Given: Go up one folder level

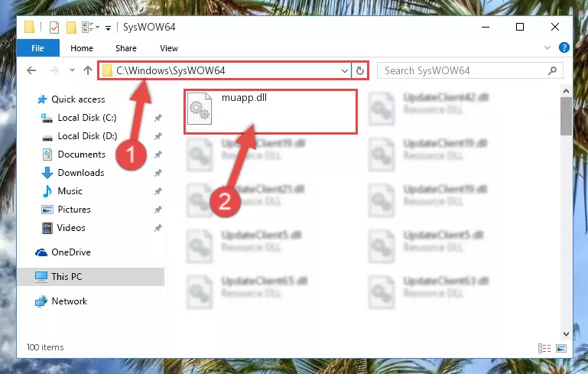Looking at the screenshot, I should pos(88,70).
